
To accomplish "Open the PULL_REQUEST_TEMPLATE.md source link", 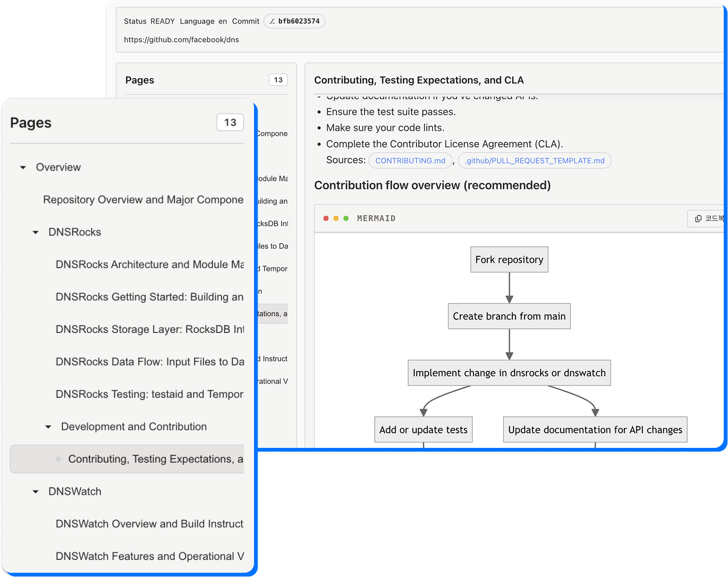I will [535, 161].
